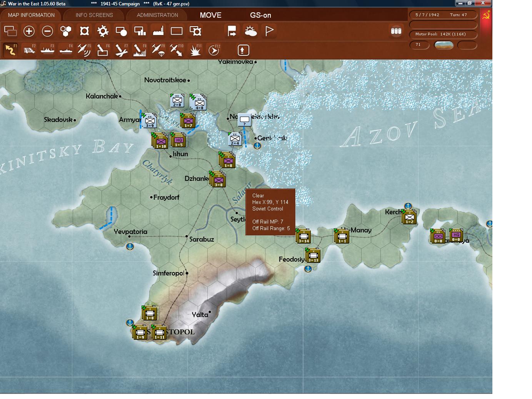Image resolution: width=532 pixels, height=399 pixels.
Task: Click the MOVE mode label
Action: (x=210, y=15)
